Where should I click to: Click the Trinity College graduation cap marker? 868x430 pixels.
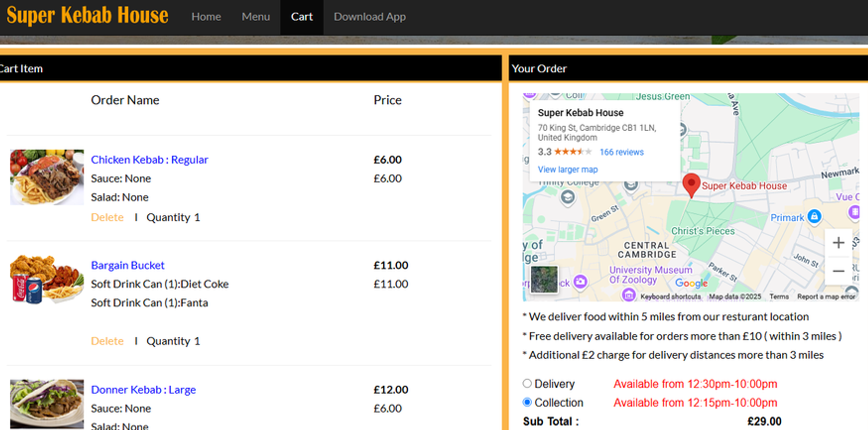click(567, 197)
